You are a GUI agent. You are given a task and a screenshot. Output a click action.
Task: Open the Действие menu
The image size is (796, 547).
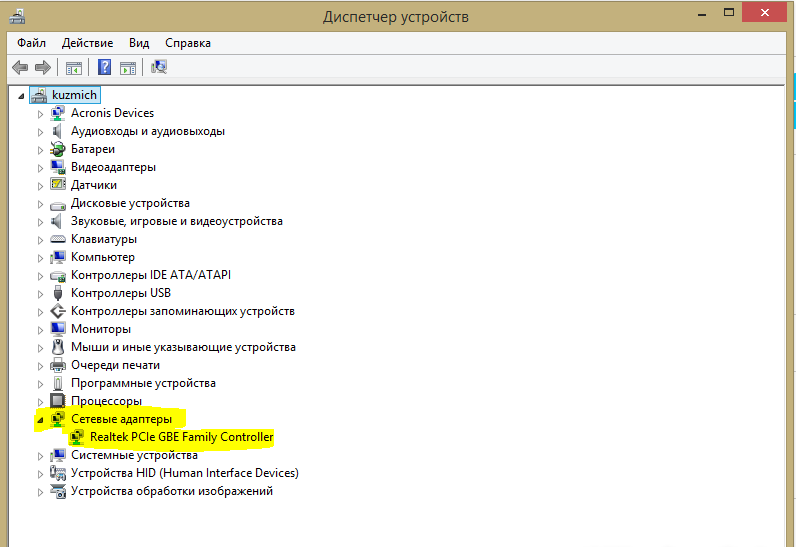click(87, 43)
